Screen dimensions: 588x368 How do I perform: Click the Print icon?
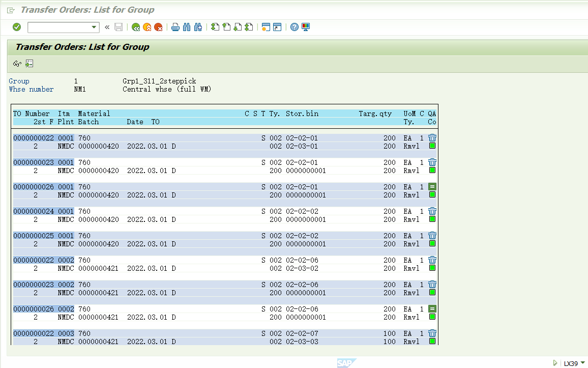[x=175, y=27]
